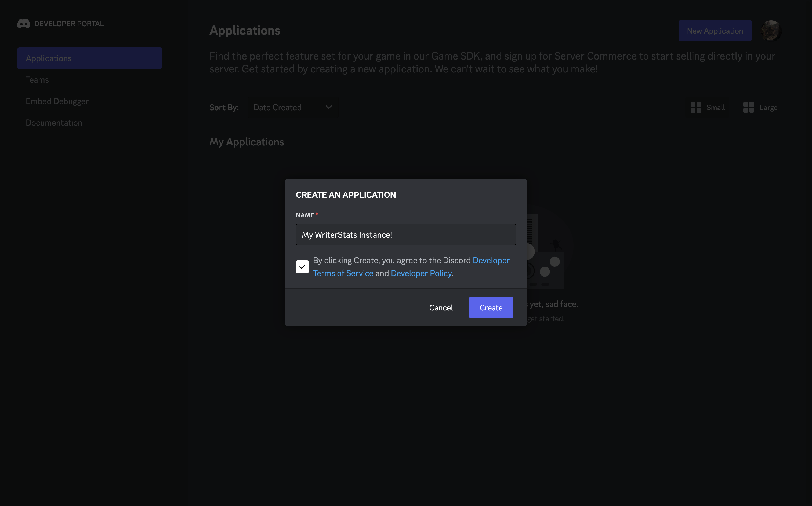This screenshot has width=812, height=506.
Task: Click the NAME field label
Action: pyautogui.click(x=305, y=215)
